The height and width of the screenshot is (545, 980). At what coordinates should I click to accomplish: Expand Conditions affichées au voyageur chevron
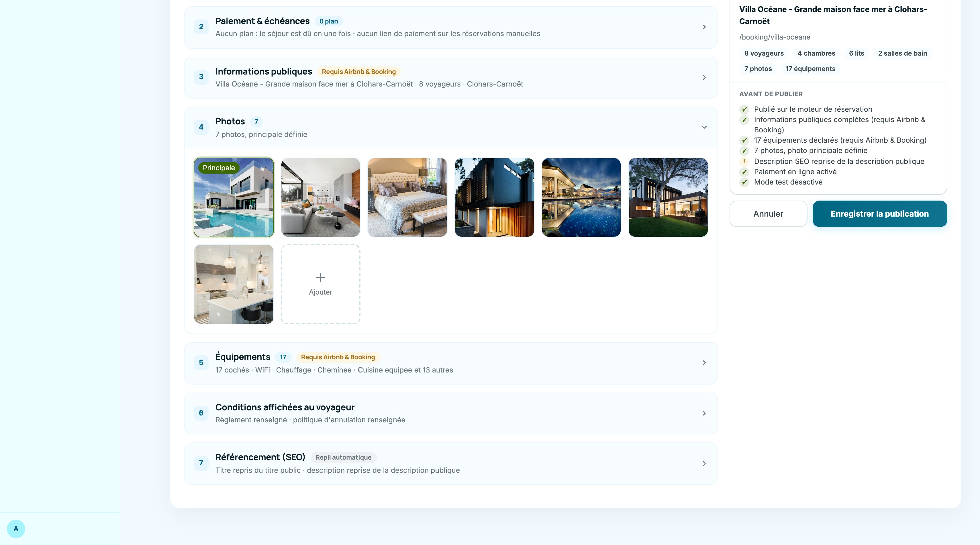click(x=704, y=413)
